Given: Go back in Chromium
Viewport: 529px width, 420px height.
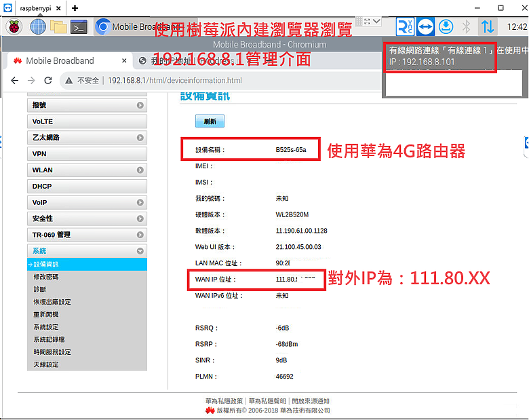Looking at the screenshot, I should [x=14, y=80].
